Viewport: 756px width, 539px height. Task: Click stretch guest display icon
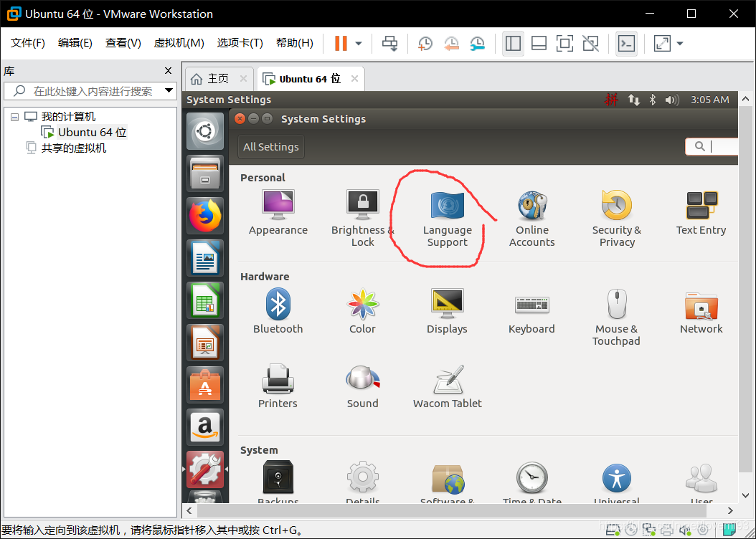click(x=662, y=43)
